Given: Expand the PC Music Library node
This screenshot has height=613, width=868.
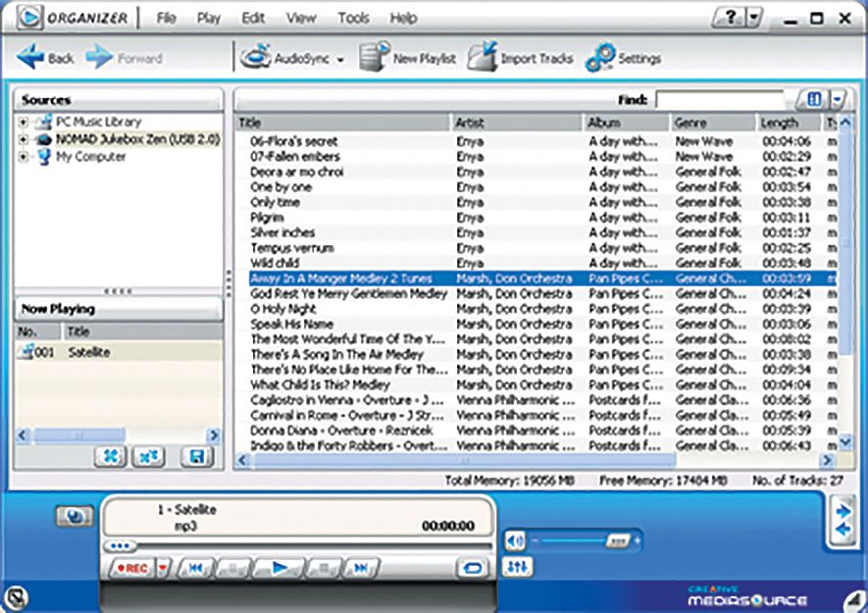Looking at the screenshot, I should click(23, 122).
